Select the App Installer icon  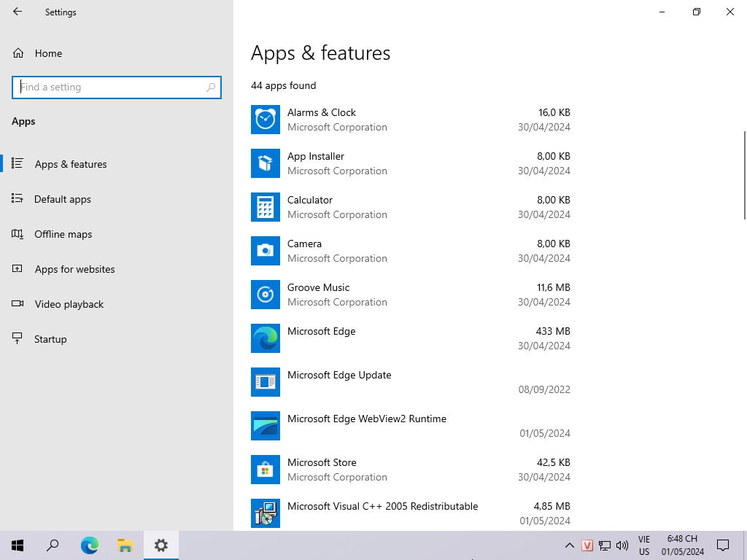pos(266,163)
